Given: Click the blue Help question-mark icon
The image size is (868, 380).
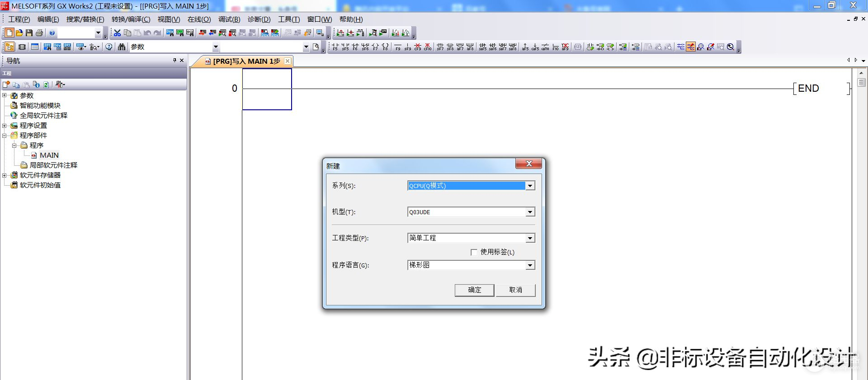Looking at the screenshot, I should pos(52,33).
